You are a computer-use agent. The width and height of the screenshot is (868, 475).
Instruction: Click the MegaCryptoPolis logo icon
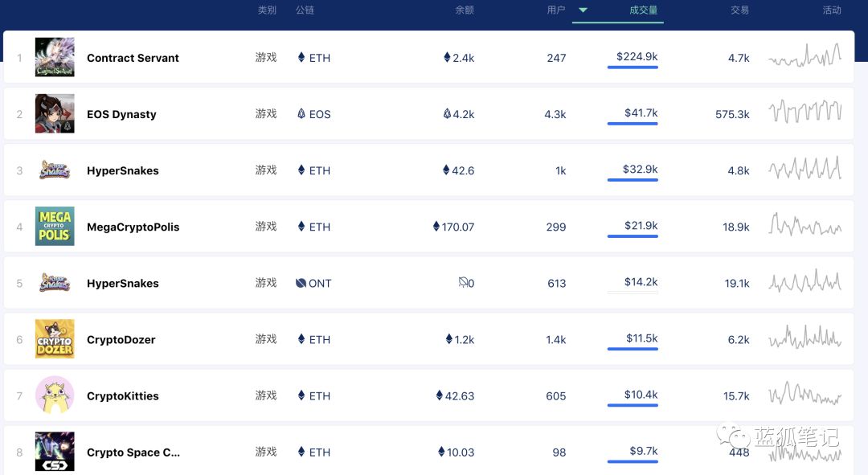[x=55, y=227]
